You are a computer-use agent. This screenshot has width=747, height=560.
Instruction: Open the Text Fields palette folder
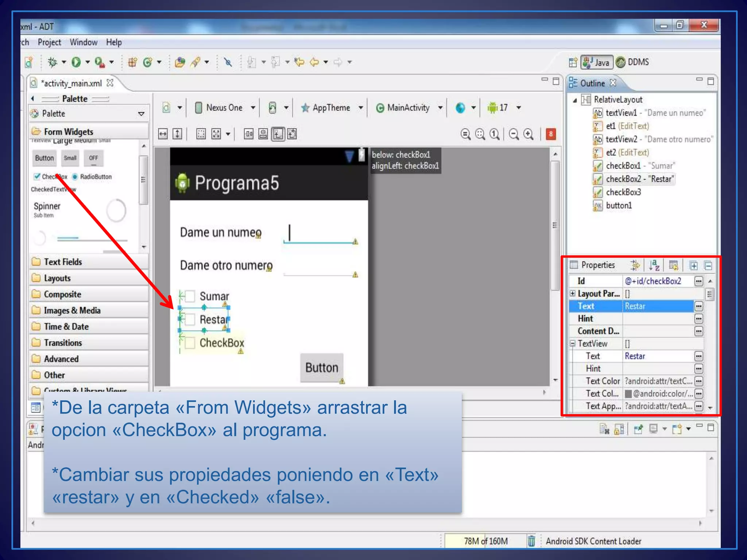89,262
